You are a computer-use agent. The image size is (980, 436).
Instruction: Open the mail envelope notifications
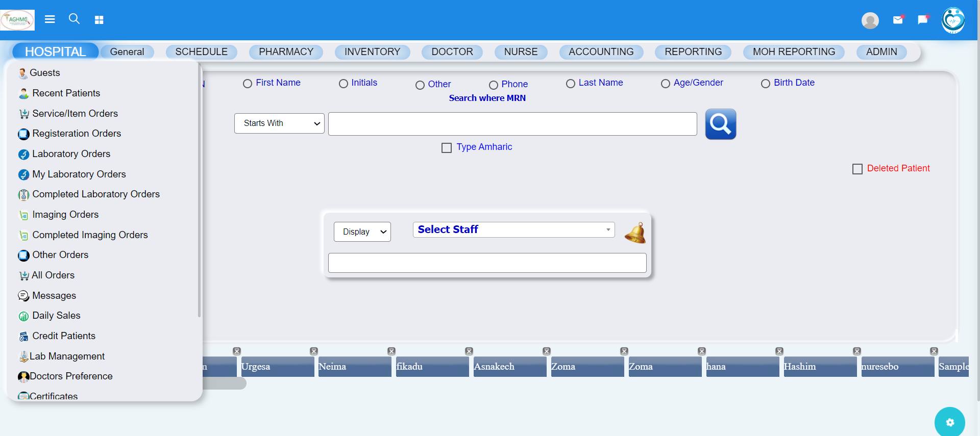tap(898, 20)
